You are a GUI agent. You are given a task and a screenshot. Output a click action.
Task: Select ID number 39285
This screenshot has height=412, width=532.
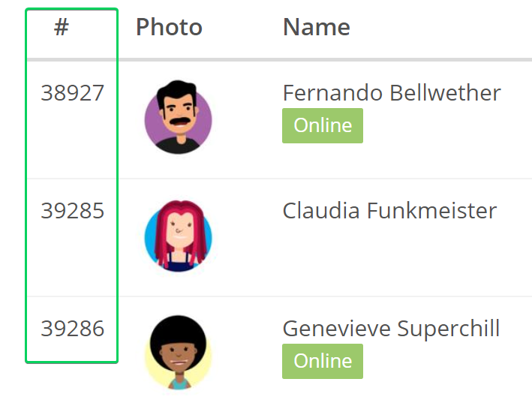coord(72,211)
